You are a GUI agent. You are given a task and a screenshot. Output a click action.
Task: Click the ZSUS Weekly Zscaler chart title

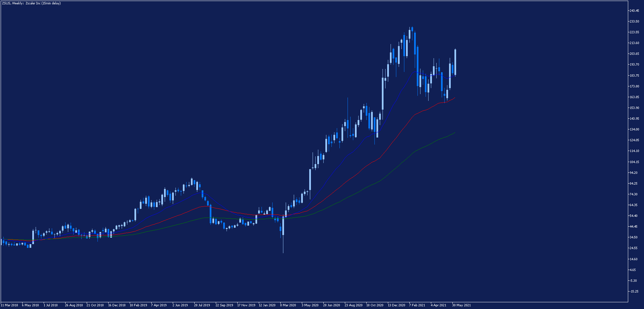31,3
